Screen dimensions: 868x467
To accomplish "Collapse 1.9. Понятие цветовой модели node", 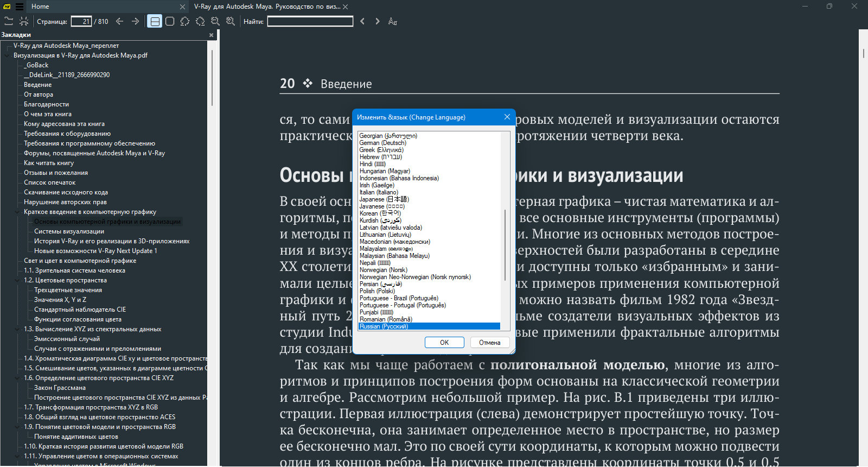I will [18, 427].
